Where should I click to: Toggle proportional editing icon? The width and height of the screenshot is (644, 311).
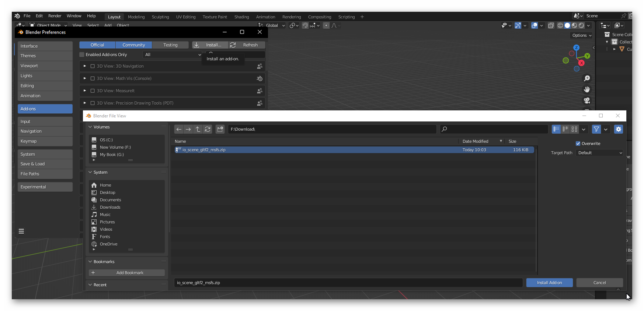point(326,25)
